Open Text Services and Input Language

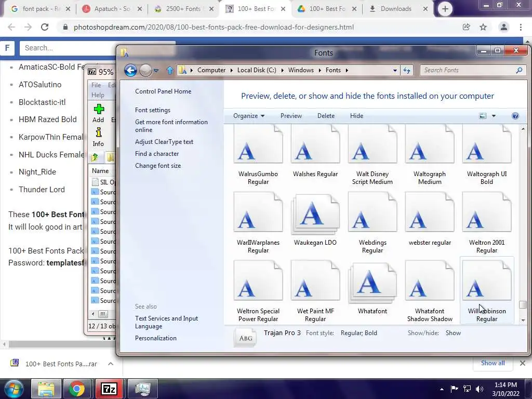pos(167,322)
